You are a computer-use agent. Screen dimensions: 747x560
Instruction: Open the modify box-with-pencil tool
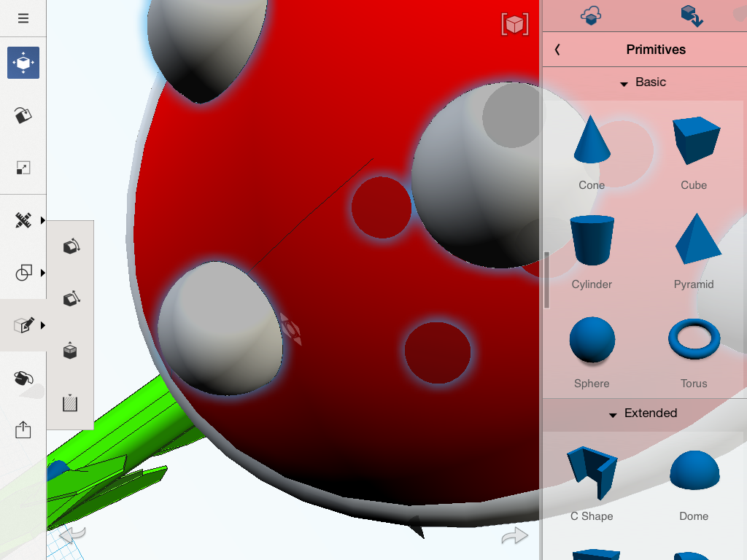point(24,325)
